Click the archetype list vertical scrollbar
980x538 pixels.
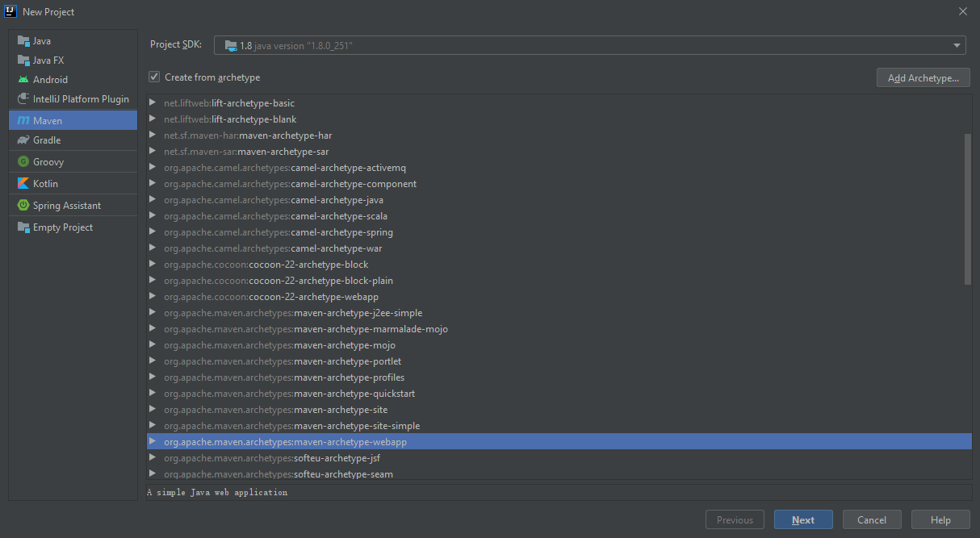point(968,209)
